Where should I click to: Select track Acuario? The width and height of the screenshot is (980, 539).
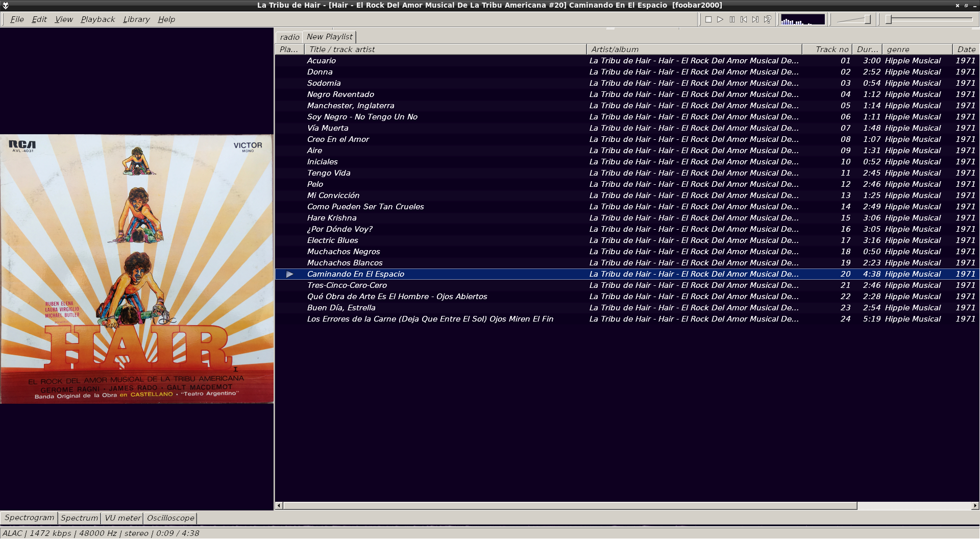(x=627, y=61)
